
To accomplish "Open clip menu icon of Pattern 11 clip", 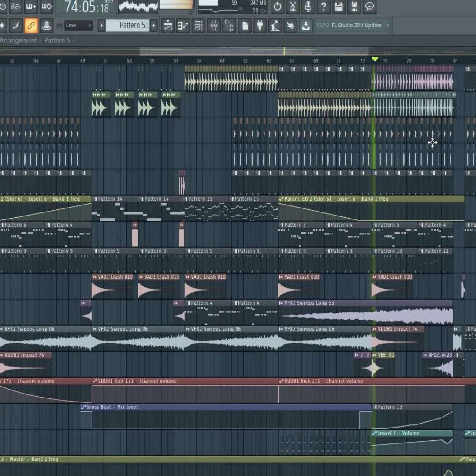I will click(421, 251).
